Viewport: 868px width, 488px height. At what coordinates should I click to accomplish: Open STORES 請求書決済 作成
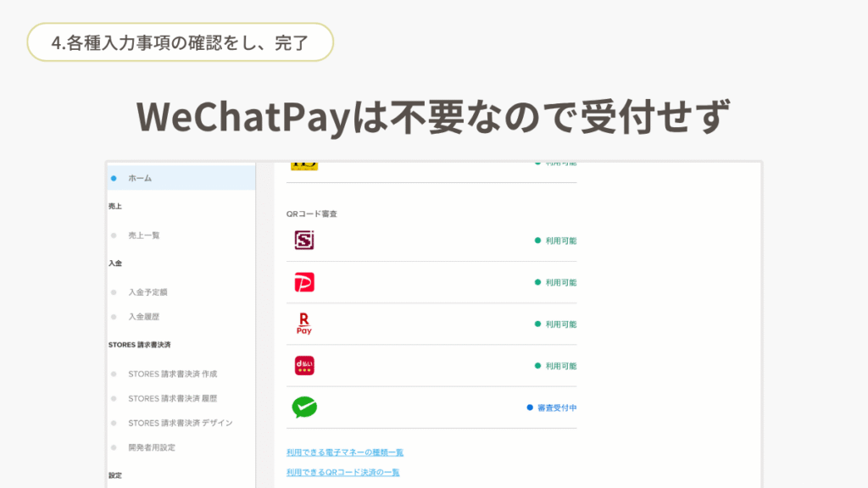178,374
